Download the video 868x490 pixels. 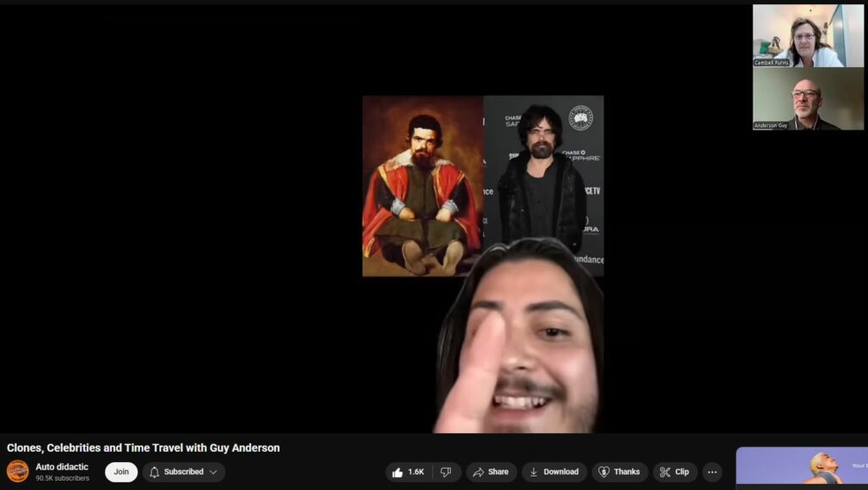click(554, 472)
